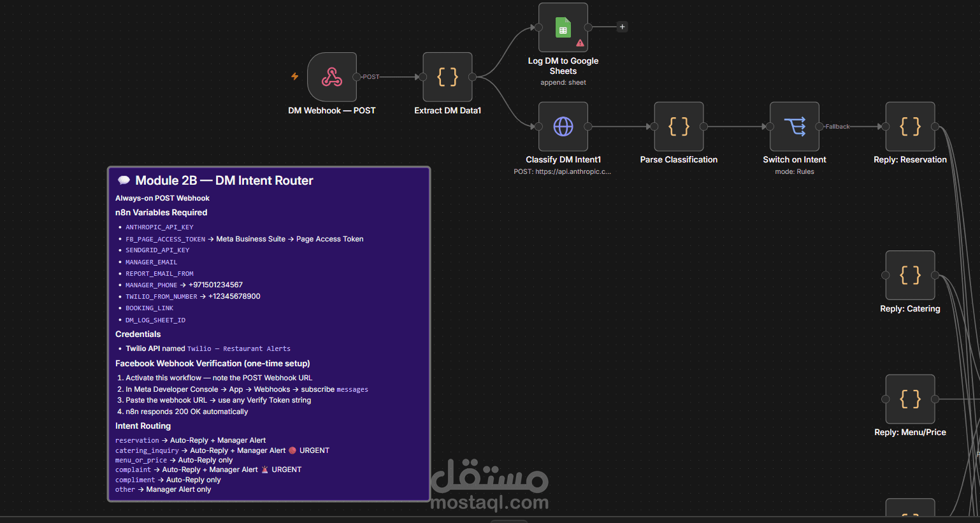Open the Log DM to Google Sheets node

563,27
